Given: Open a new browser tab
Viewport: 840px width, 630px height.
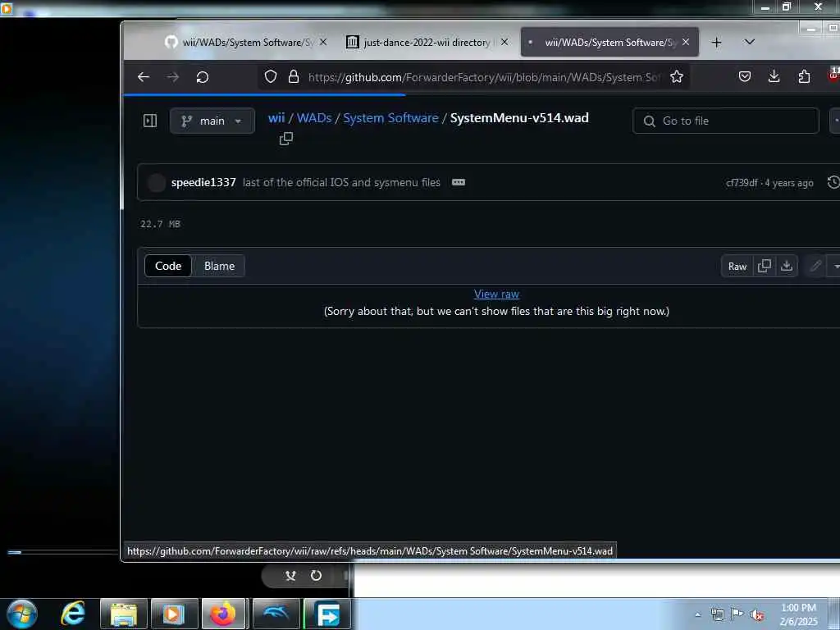Looking at the screenshot, I should click(x=716, y=43).
